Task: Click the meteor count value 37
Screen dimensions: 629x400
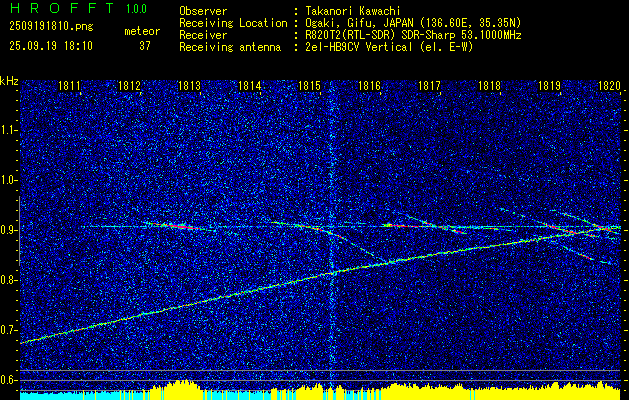Action: pyautogui.click(x=145, y=46)
